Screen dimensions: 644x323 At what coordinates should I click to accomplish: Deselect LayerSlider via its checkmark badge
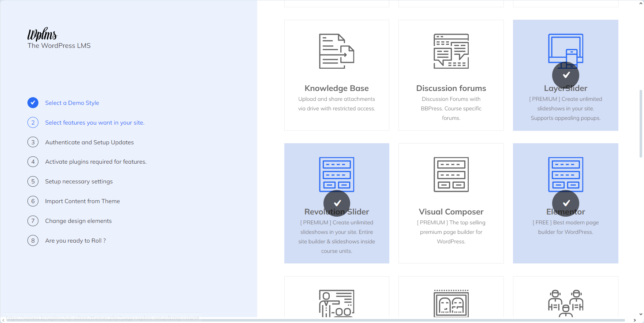566,75
